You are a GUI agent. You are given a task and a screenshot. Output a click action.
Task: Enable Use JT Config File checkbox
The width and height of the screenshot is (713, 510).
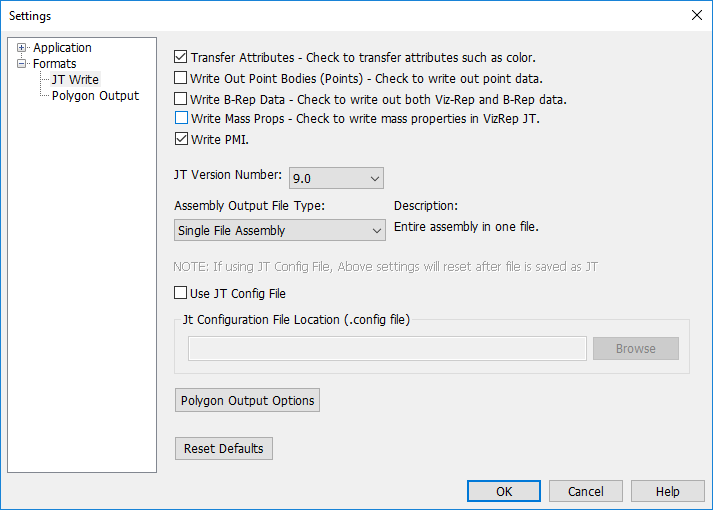coord(181,294)
